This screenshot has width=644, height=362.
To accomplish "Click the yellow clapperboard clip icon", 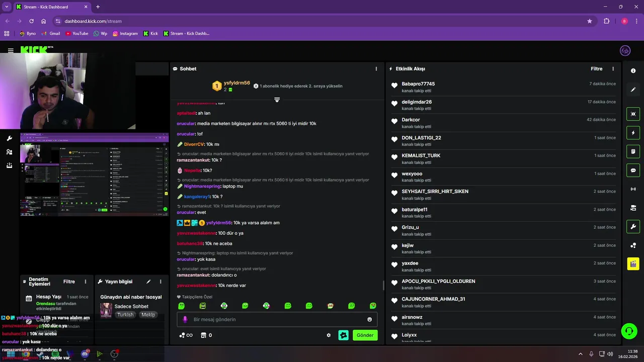I will click(x=633, y=263).
